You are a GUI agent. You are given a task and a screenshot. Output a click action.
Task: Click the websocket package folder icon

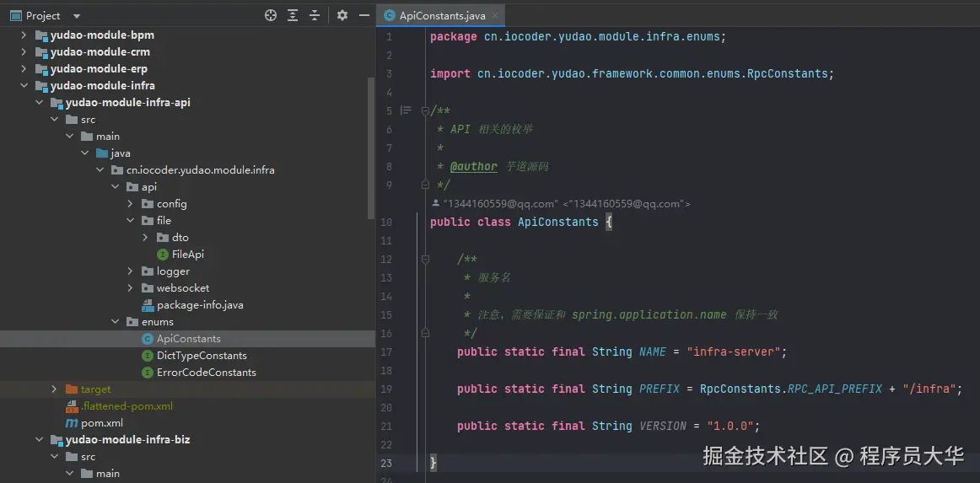(x=148, y=288)
